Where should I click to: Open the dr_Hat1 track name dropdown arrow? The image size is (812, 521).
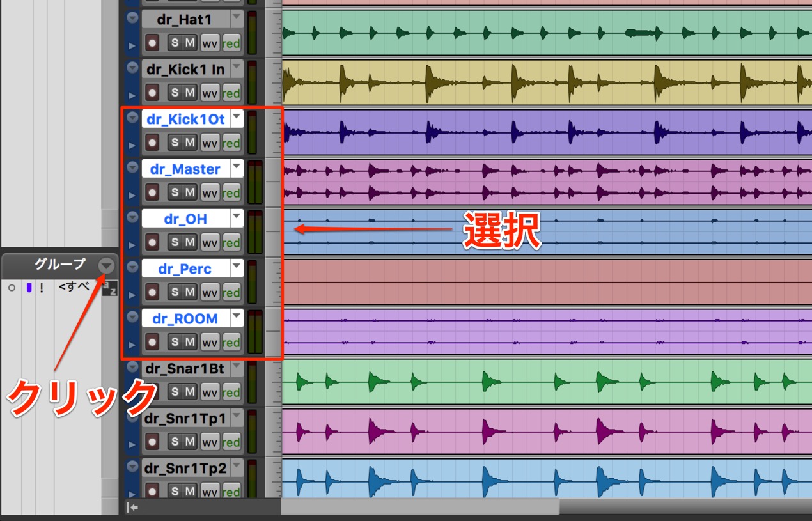[x=237, y=17]
